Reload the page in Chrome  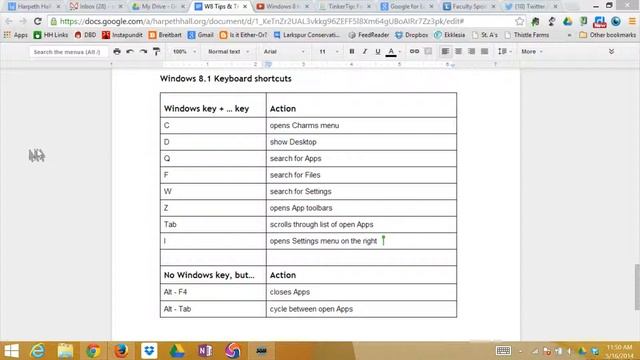38,21
